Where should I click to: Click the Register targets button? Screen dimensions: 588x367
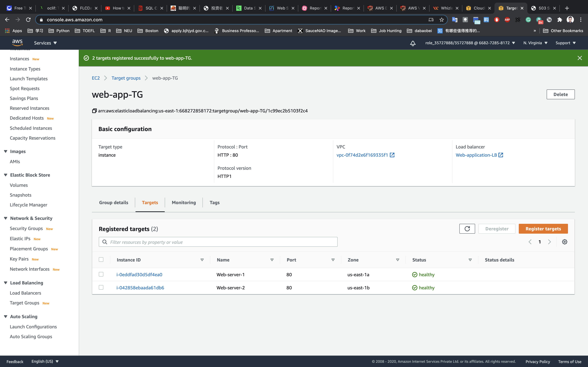click(x=543, y=229)
